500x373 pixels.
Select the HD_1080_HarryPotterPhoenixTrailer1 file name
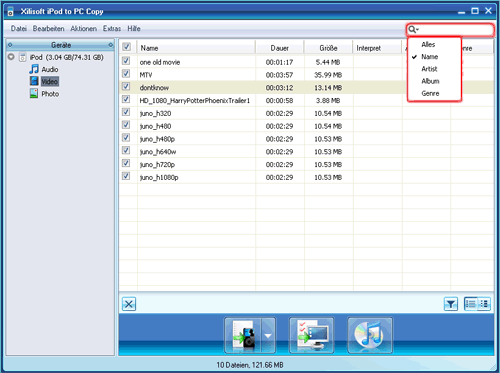(x=195, y=101)
